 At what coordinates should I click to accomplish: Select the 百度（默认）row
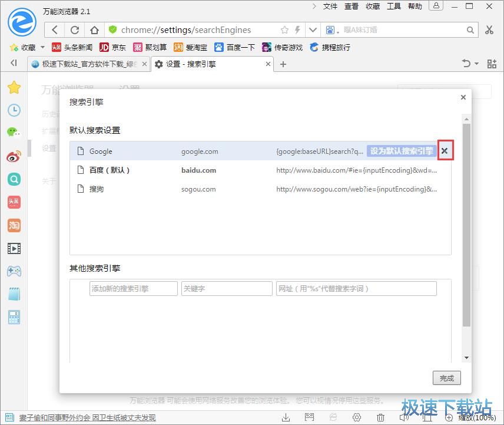click(260, 170)
